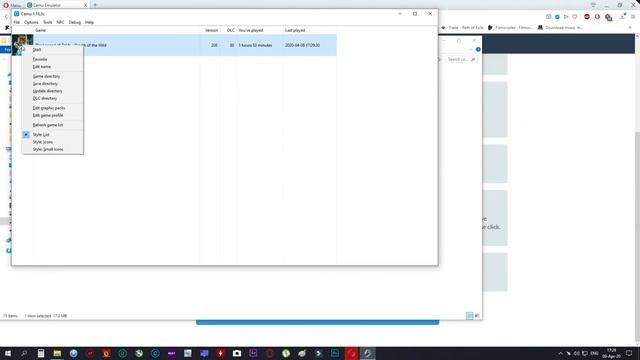Switch to Style: Icons view
640x360 pixels.
pos(53,142)
